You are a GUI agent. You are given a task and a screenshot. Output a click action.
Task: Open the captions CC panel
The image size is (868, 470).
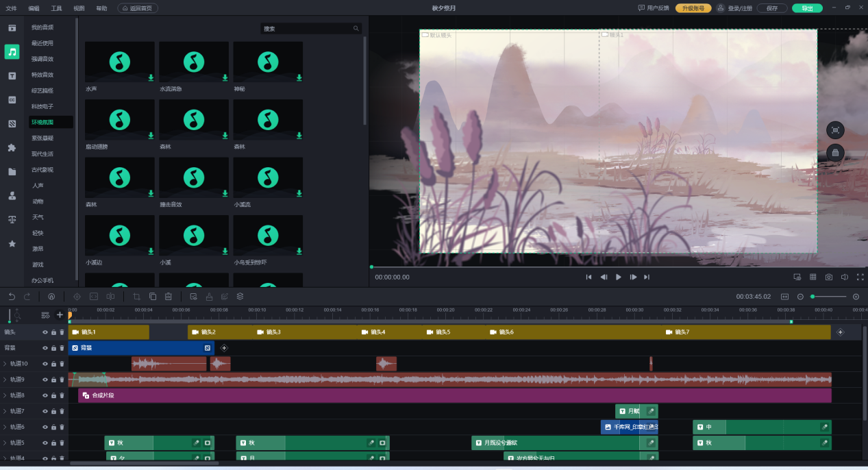[x=12, y=100]
